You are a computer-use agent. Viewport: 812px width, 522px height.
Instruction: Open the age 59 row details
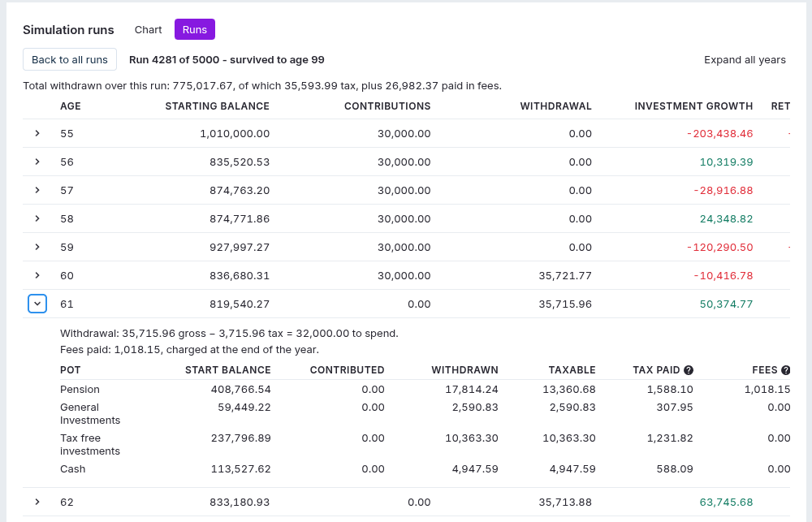[37, 248]
